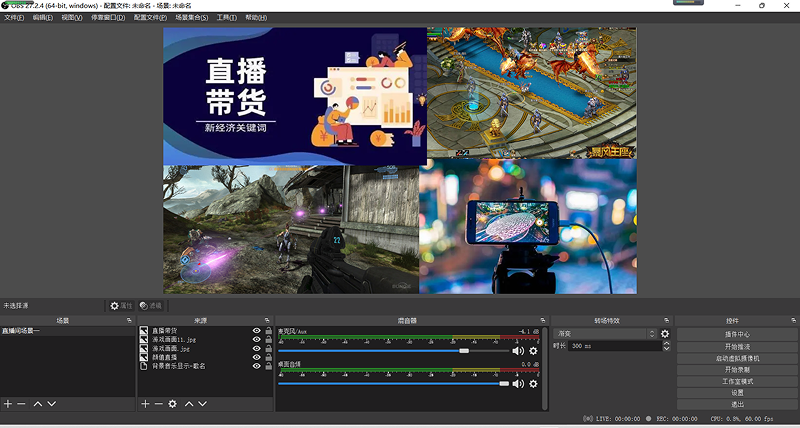Open the 渐变 transition dropdown
The height and width of the screenshot is (428, 800).
pyautogui.click(x=605, y=334)
